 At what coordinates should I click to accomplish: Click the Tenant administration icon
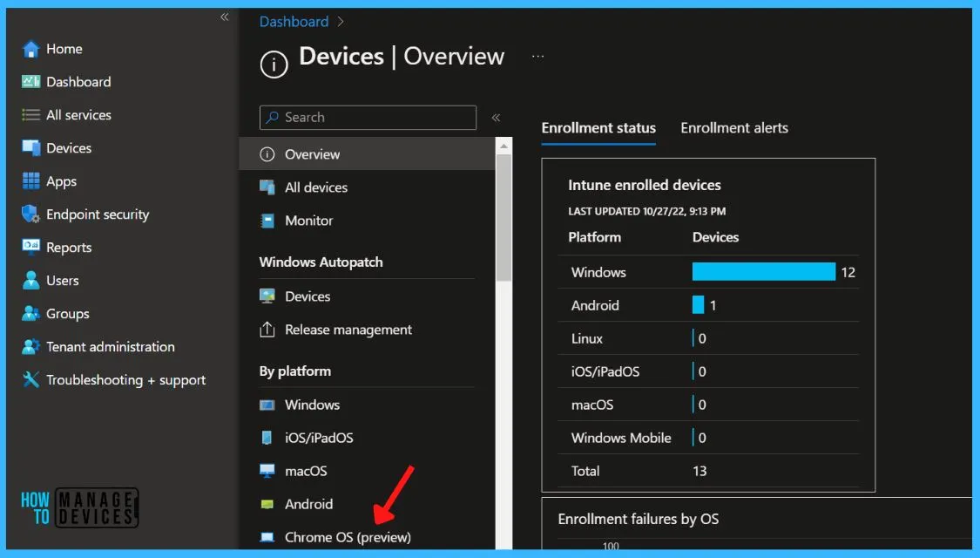tap(30, 346)
